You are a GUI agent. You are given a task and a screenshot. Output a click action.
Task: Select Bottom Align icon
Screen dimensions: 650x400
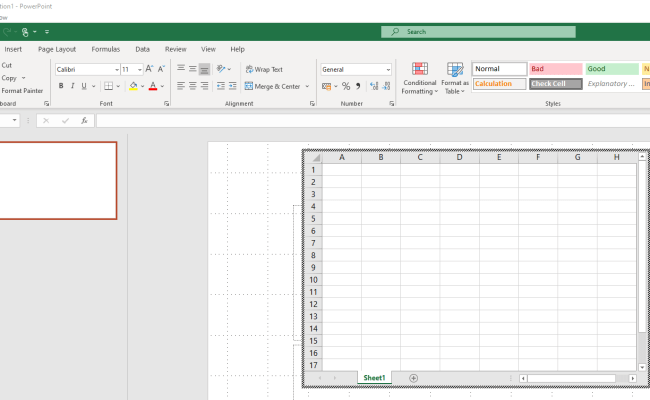click(204, 69)
